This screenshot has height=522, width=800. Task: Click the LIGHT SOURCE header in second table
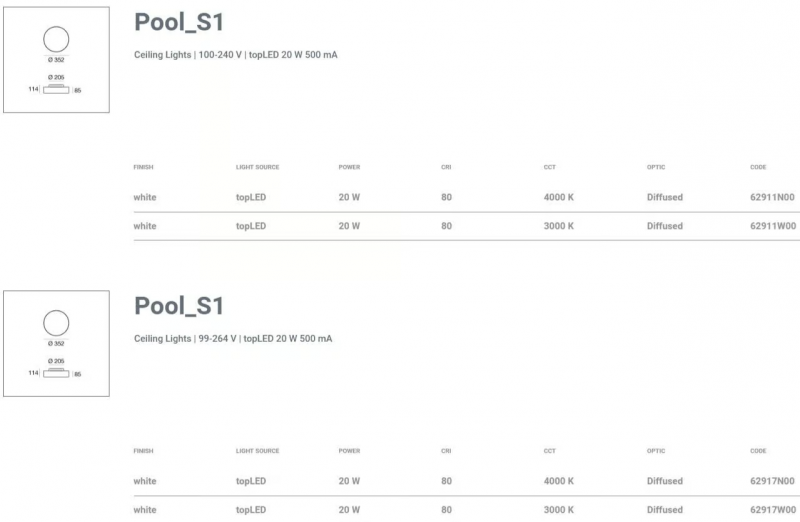click(258, 451)
